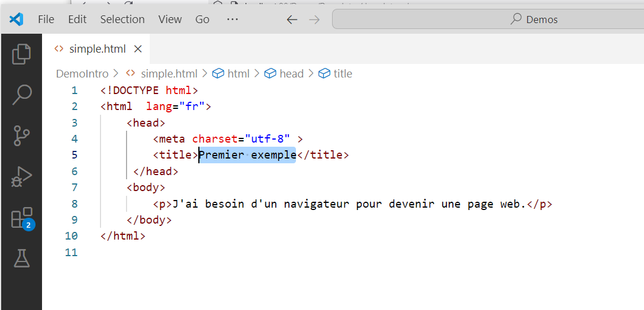This screenshot has width=644, height=310.
Task: Click the cube icon beside head breadcrumb
Action: 271,73
